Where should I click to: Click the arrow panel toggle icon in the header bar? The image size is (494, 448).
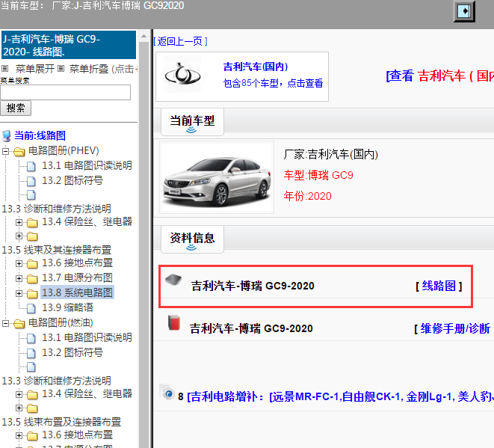[x=464, y=11]
